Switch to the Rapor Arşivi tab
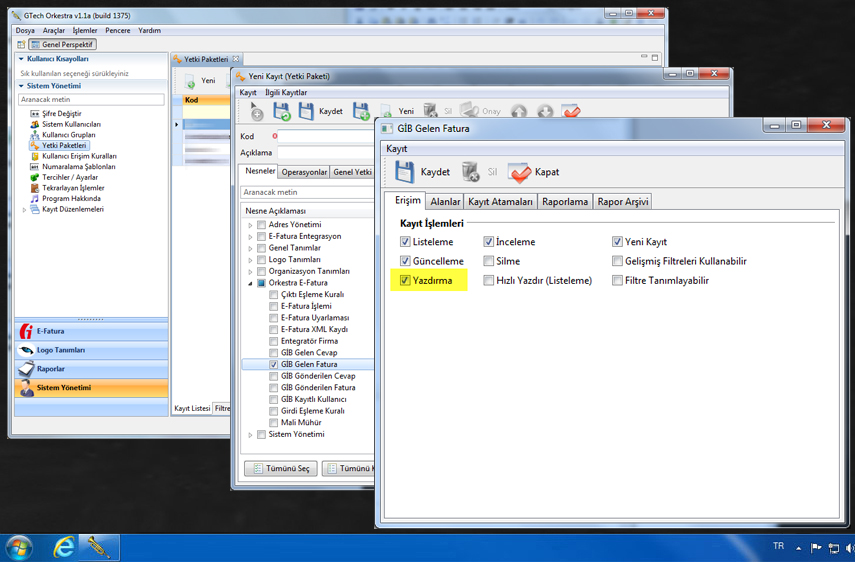Viewport: 855px width, 562px height. 623,202
